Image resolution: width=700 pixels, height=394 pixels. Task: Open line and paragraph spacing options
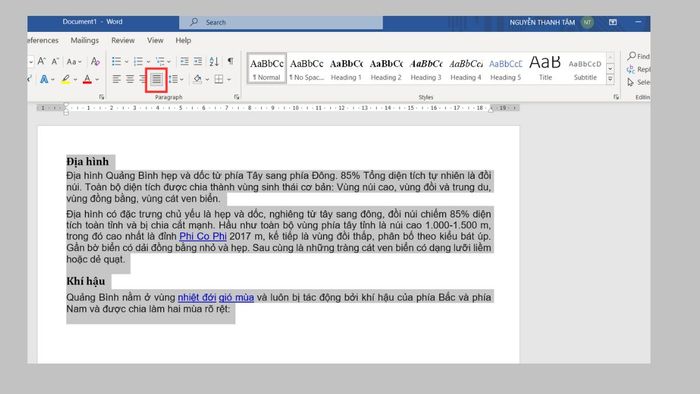pos(174,79)
